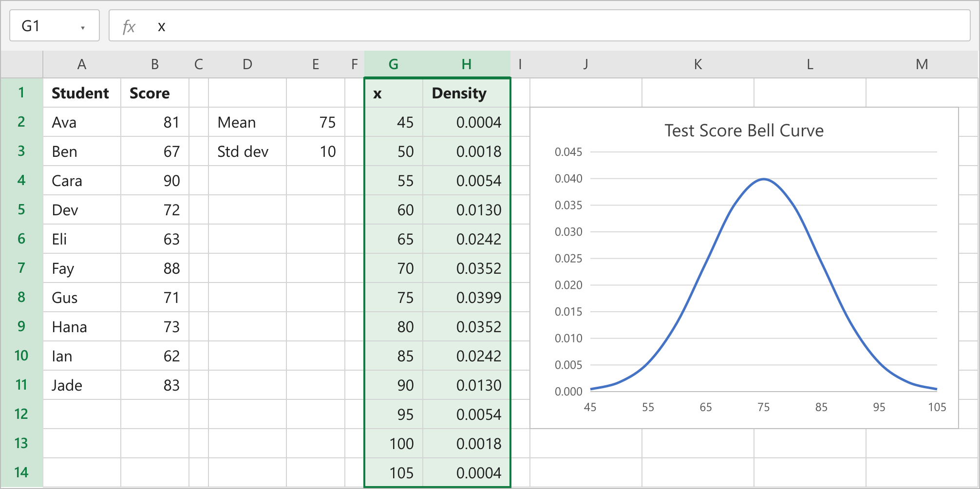Select column H header
Image resolution: width=980 pixels, height=489 pixels.
tap(467, 64)
